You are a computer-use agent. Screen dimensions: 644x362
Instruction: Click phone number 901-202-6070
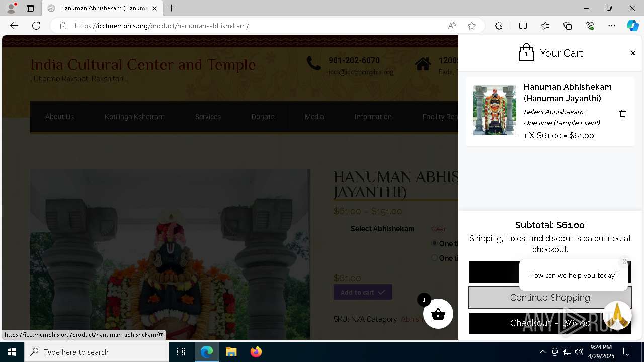pos(354,60)
